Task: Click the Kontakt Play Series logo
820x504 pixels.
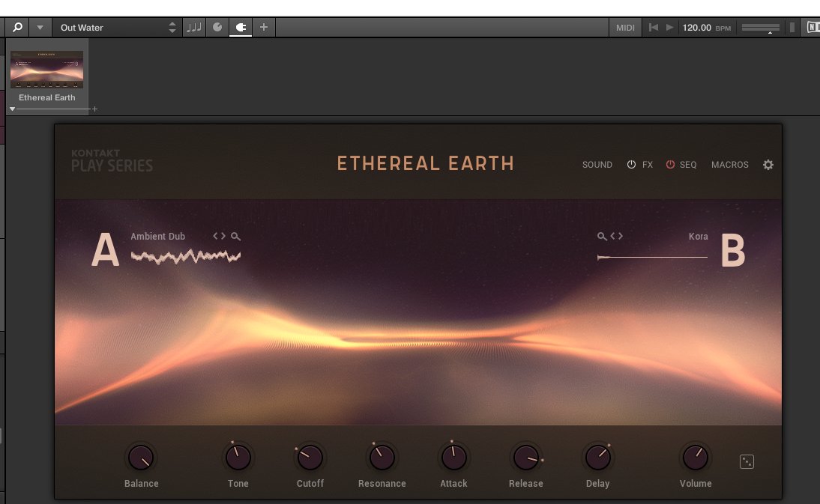Action: coord(112,161)
